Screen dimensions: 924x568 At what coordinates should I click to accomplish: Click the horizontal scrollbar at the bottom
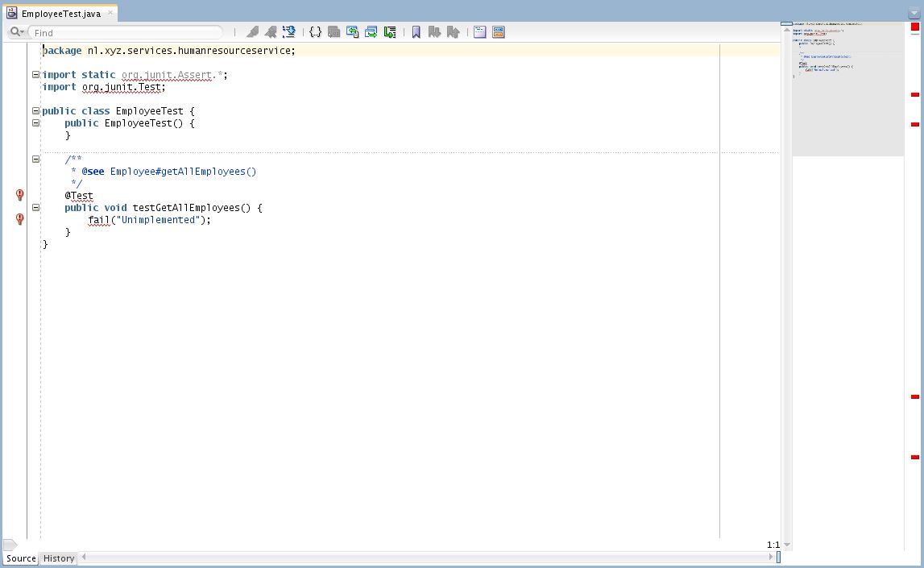pyautogui.click(x=427, y=557)
